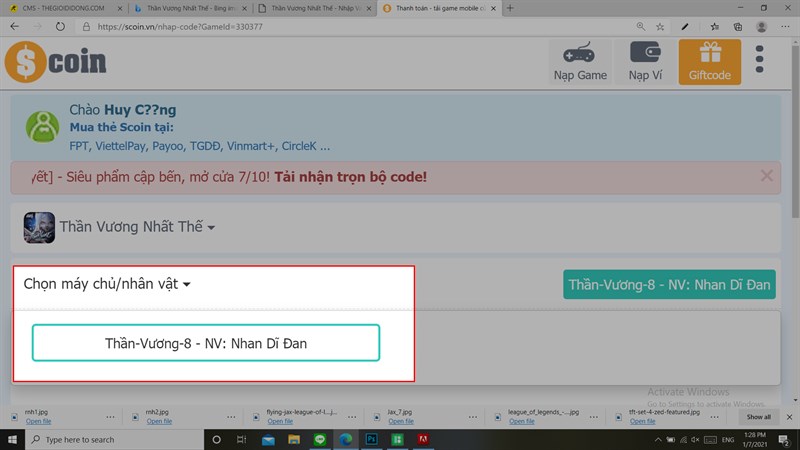
Task: Click the Type here to search box
Action: click(114, 439)
